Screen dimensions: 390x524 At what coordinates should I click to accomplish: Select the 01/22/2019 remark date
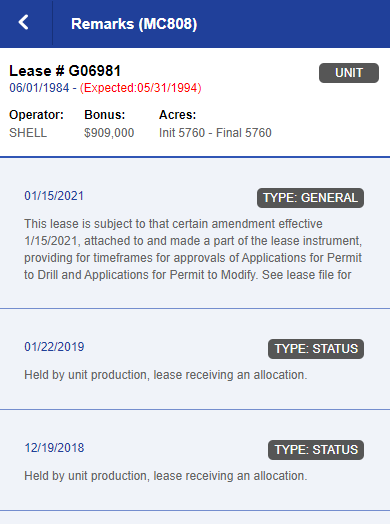tap(54, 347)
